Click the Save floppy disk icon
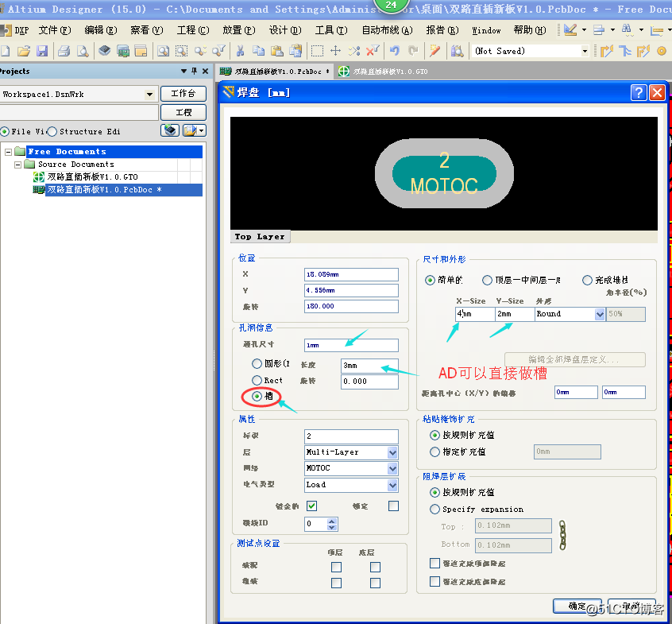The width and height of the screenshot is (672, 624). [42, 51]
